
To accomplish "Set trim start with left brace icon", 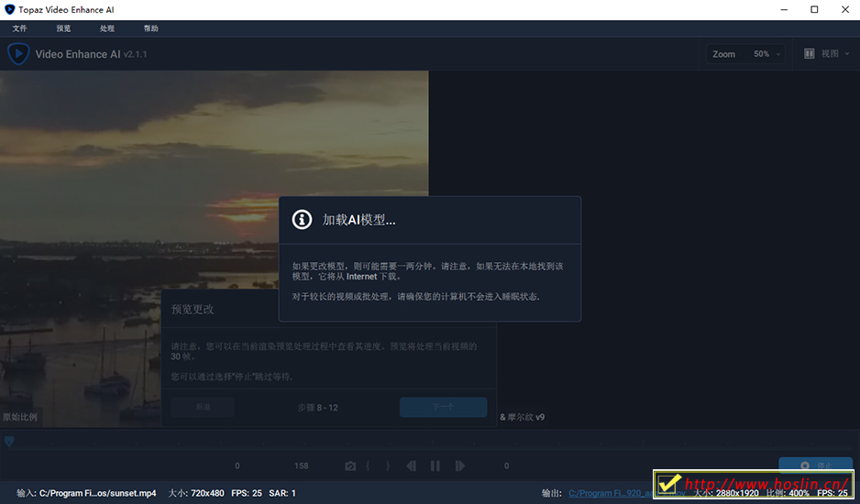I will tap(368, 466).
